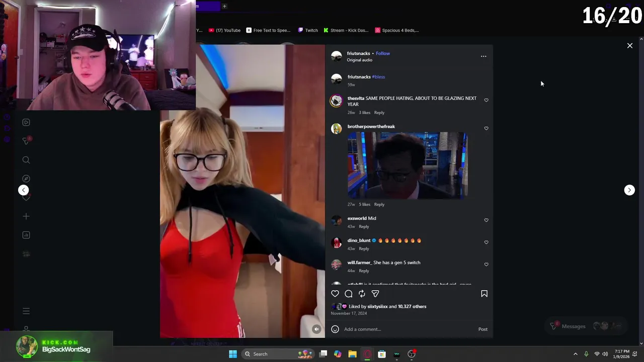Open sidebar Messages icon with red badge
The height and width of the screenshot is (362, 644).
coord(26,141)
